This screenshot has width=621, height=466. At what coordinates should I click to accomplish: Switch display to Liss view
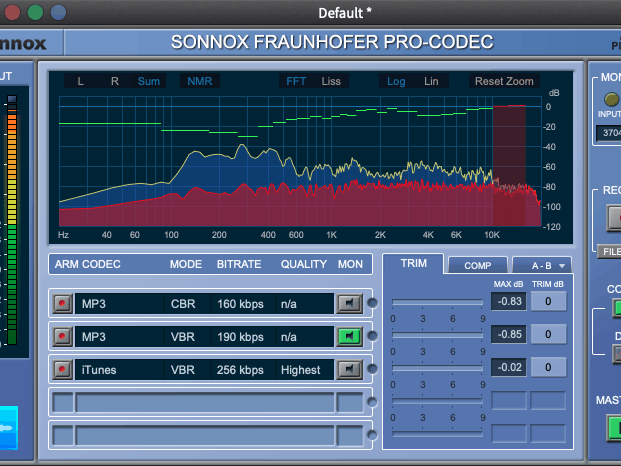331,81
